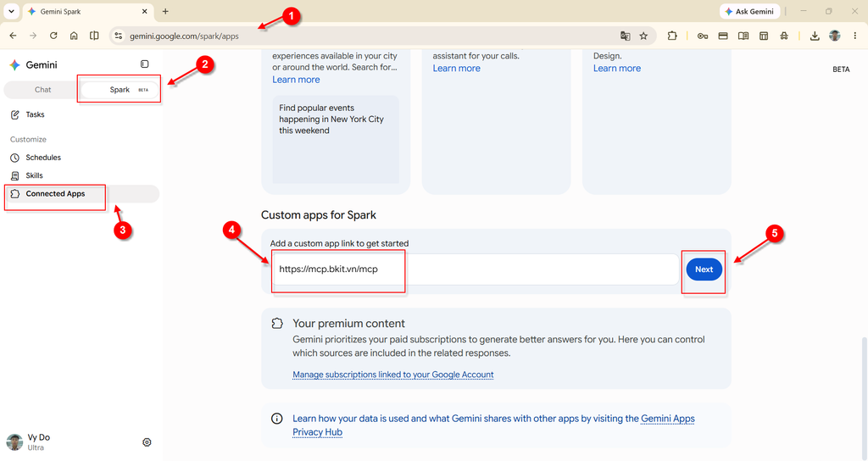Viewport: 868px width, 461px height.
Task: Collapse the Gemini sidebar panel
Action: point(144,64)
